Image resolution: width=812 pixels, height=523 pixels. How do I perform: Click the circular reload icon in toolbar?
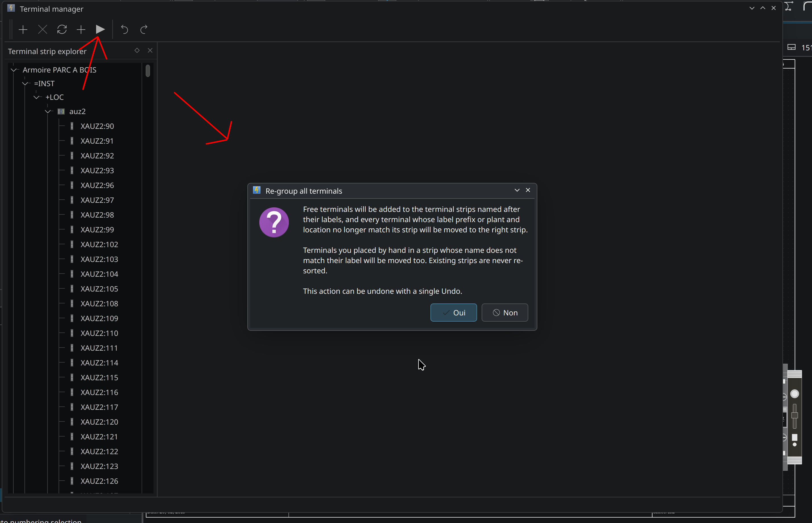pyautogui.click(x=62, y=30)
